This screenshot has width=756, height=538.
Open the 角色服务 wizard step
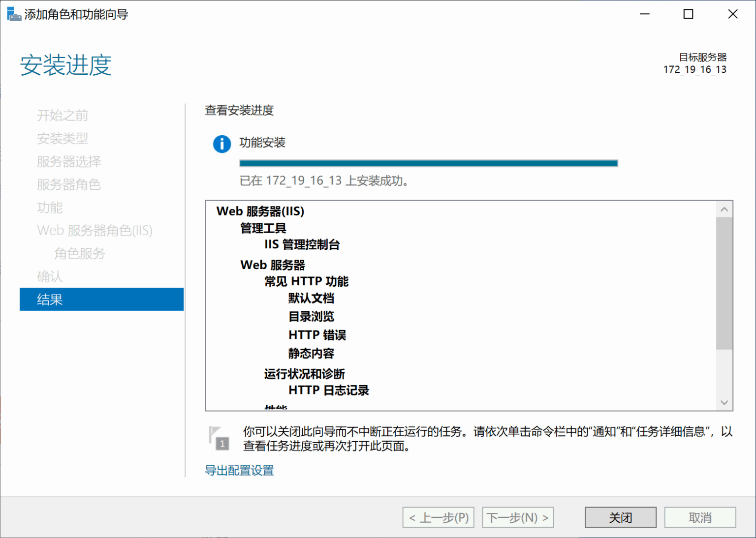coord(79,253)
